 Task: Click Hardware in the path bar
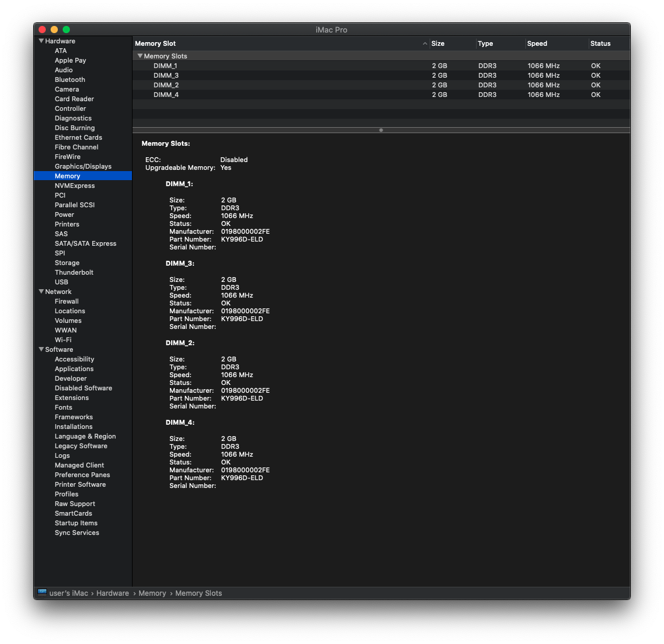112,593
